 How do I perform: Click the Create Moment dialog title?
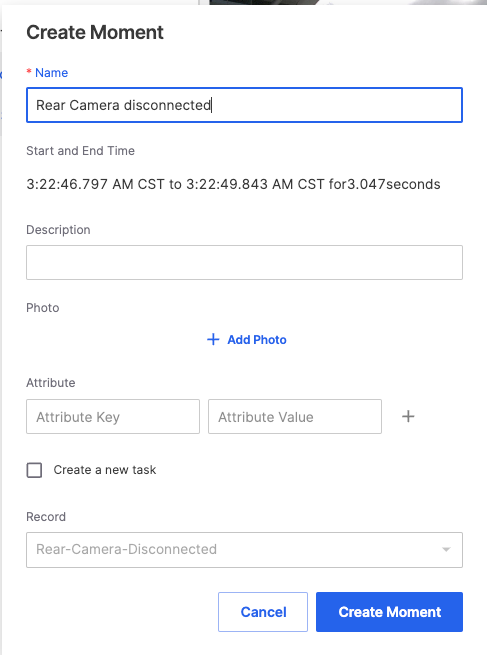[95, 32]
